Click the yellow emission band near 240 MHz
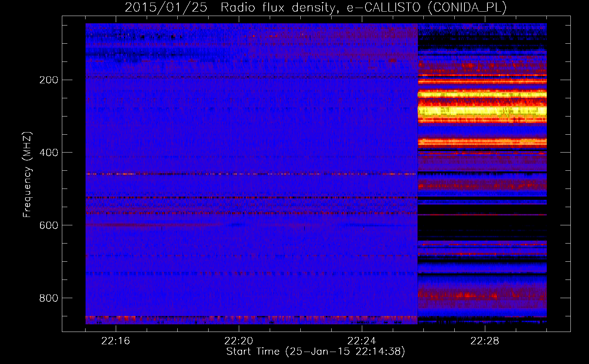 click(x=482, y=94)
